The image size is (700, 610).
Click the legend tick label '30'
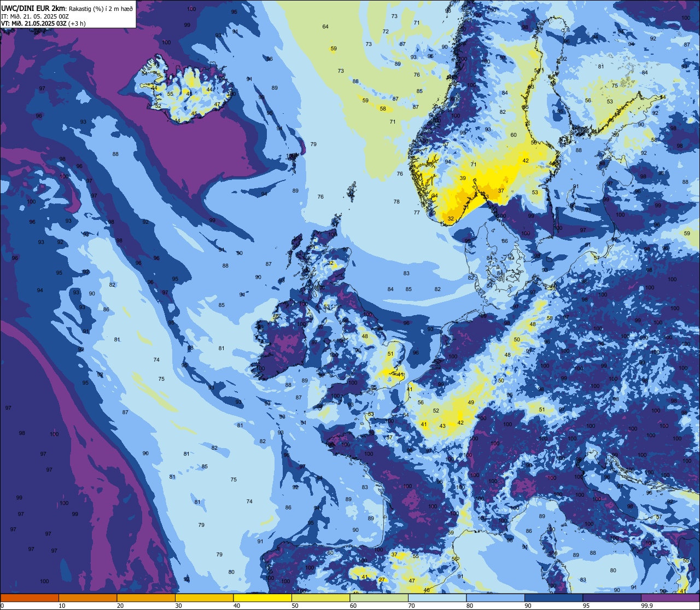[x=178, y=606]
